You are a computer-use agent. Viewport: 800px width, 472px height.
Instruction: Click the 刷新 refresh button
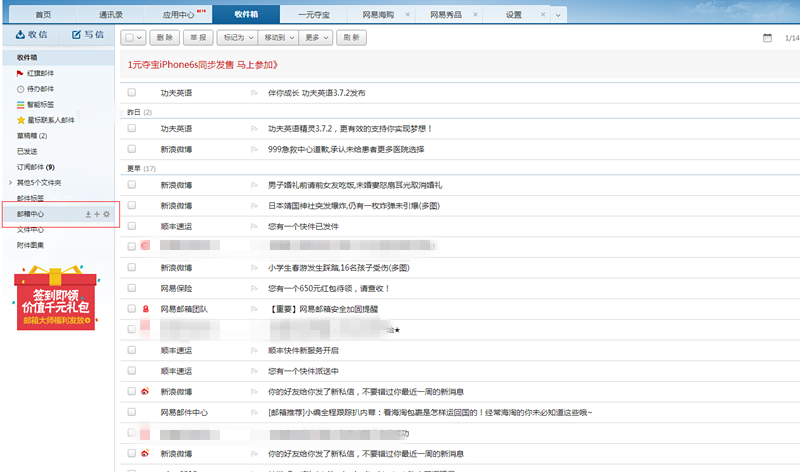[351, 38]
